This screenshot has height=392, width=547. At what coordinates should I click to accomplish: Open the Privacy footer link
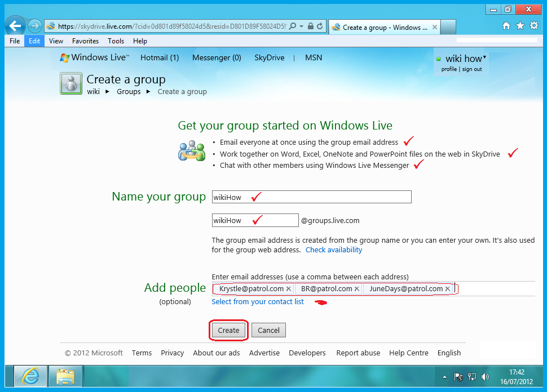(x=173, y=353)
